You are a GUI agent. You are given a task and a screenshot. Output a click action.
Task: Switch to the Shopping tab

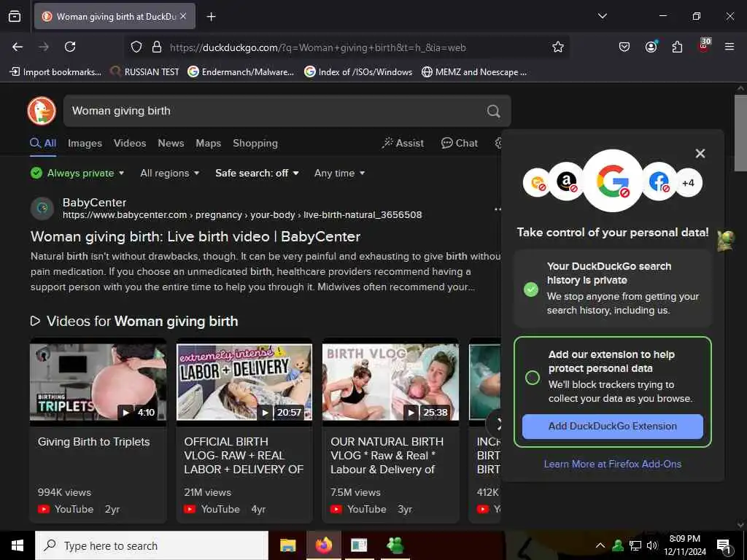pyautogui.click(x=255, y=143)
